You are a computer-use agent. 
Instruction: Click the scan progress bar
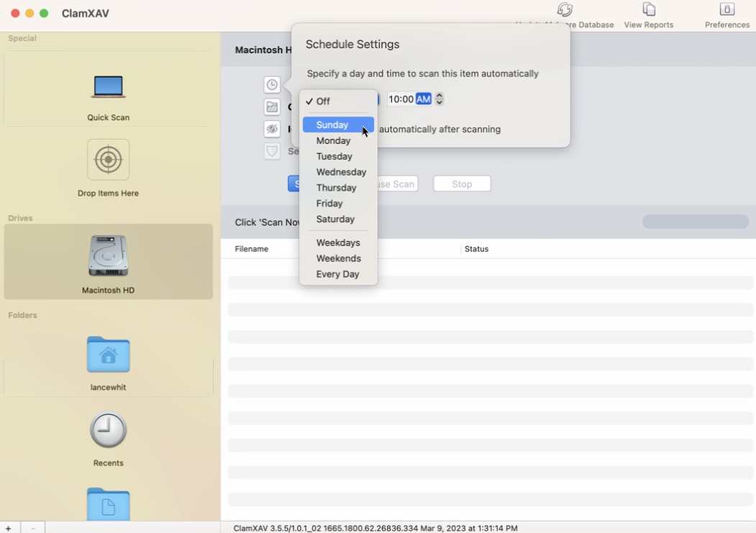696,222
